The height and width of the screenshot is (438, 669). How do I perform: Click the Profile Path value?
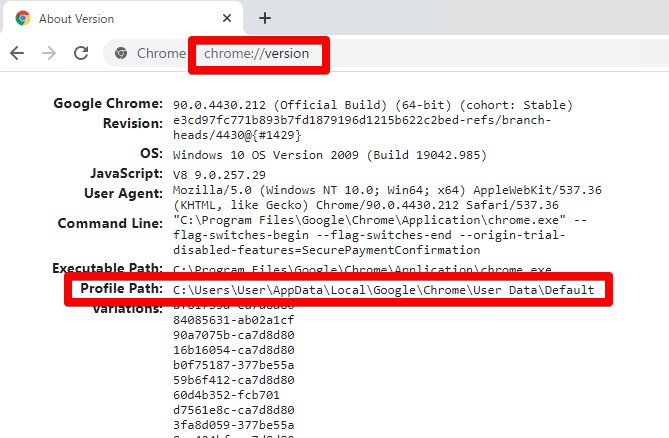[x=384, y=290]
